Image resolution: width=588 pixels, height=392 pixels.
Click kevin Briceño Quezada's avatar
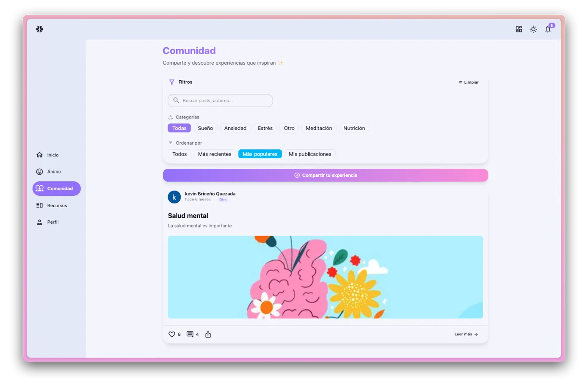[174, 197]
